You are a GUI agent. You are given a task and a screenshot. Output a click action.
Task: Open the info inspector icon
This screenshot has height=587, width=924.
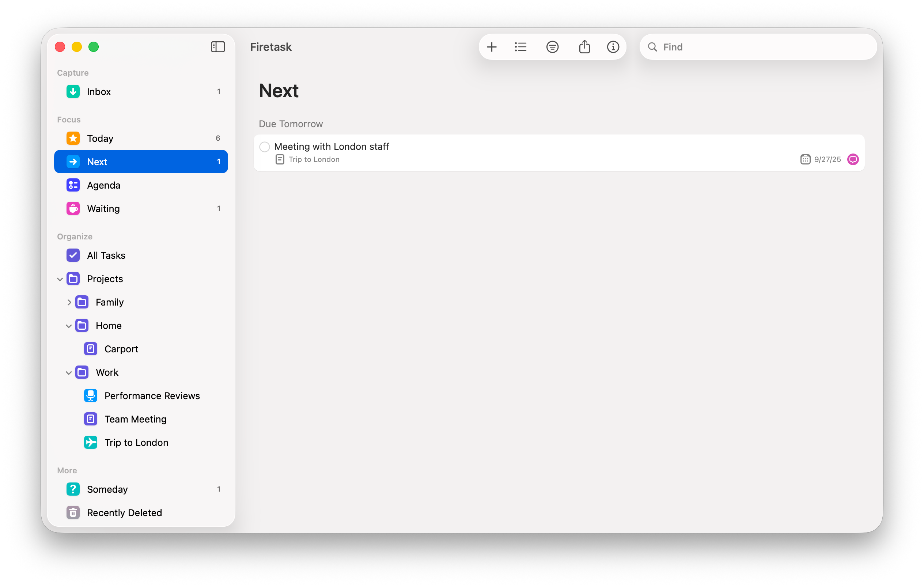pos(613,47)
